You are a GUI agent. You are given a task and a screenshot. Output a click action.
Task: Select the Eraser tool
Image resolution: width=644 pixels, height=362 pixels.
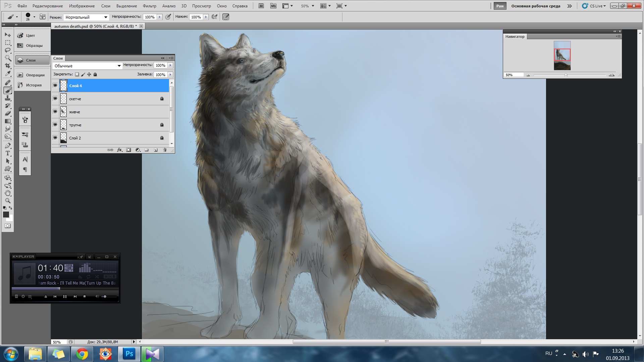[x=8, y=113]
